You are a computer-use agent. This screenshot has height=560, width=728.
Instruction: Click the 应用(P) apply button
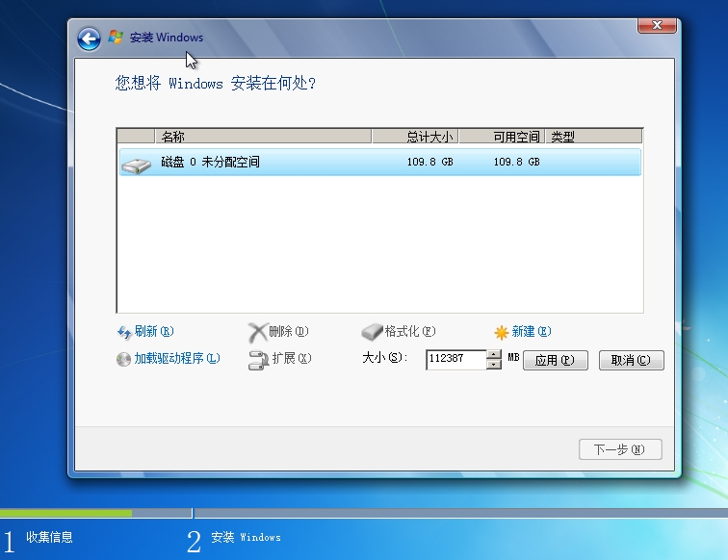[556, 361]
